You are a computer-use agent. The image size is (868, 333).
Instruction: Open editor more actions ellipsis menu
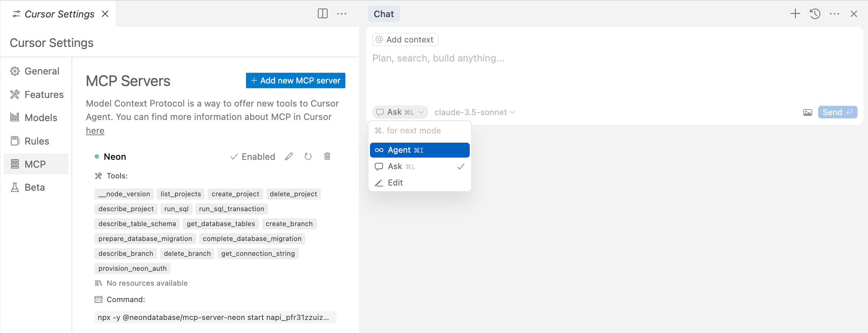click(341, 14)
